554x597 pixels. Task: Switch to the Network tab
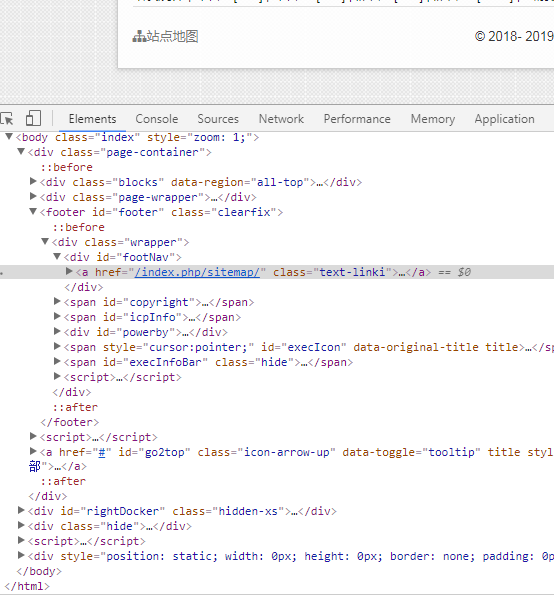tap(281, 119)
